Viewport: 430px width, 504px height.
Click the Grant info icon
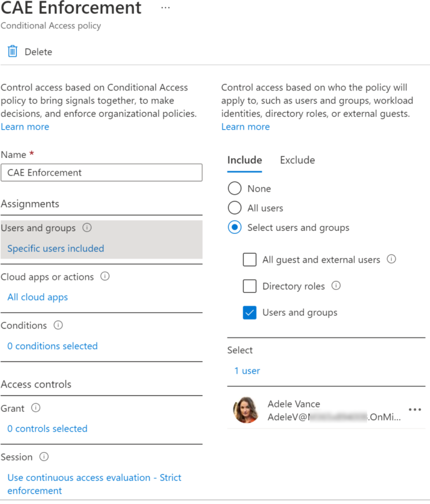36,408
